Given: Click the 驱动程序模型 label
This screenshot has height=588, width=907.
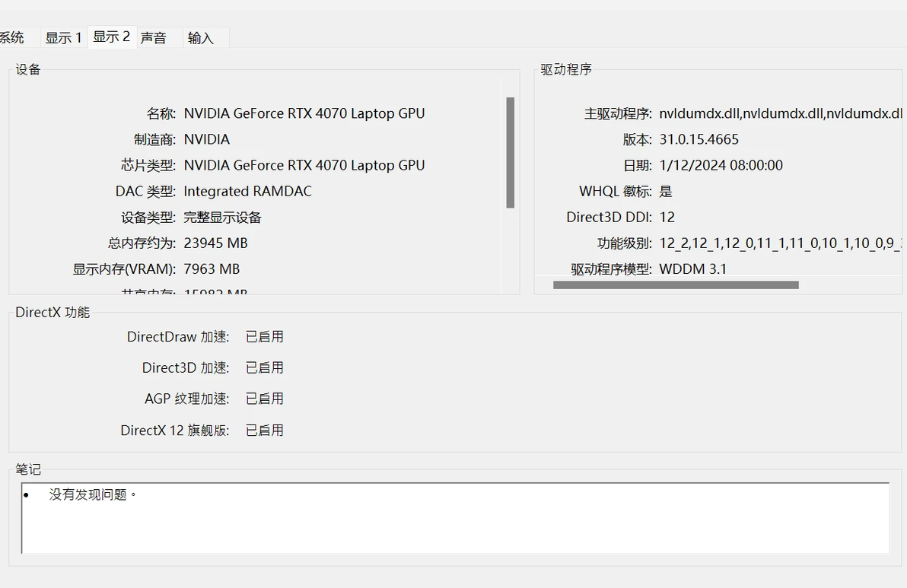Looking at the screenshot, I should (x=612, y=269).
